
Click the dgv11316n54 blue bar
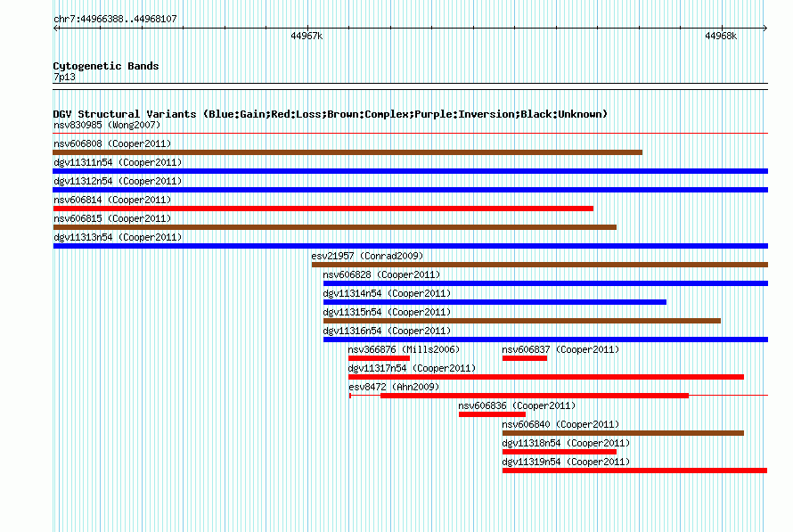click(x=545, y=340)
